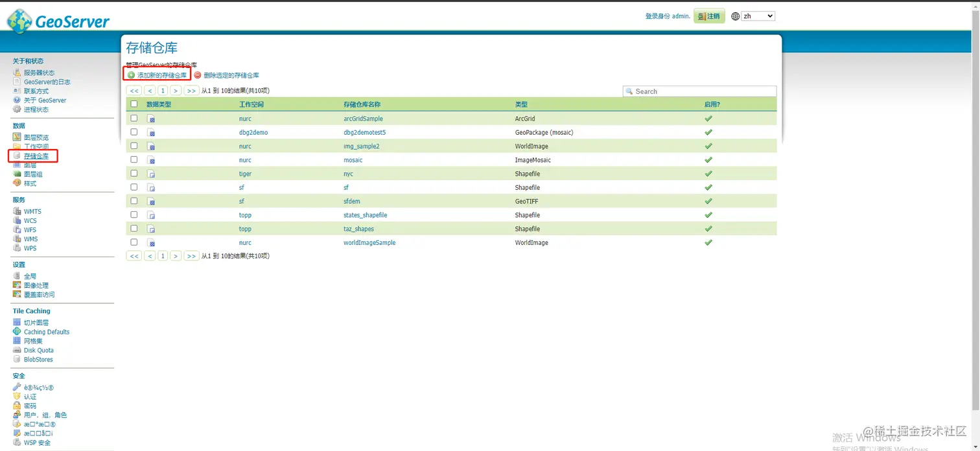Sort by 存储仓库名称 column header

tap(362, 104)
